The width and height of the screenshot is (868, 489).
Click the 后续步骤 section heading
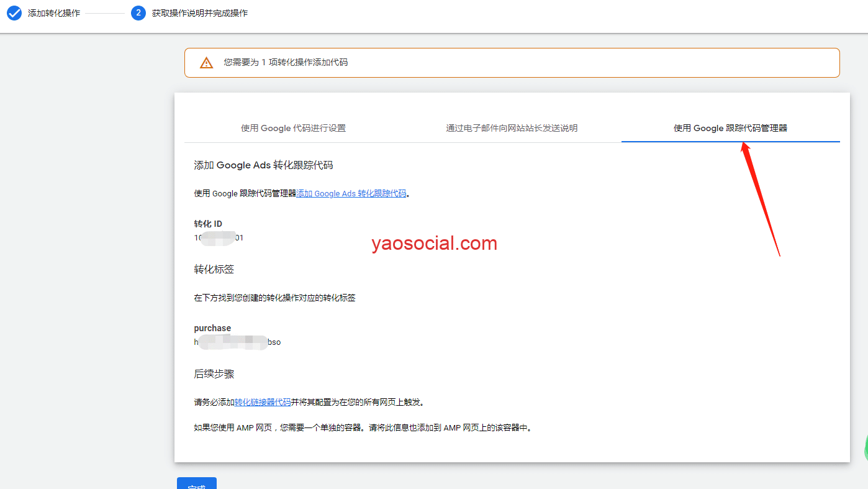pos(214,374)
